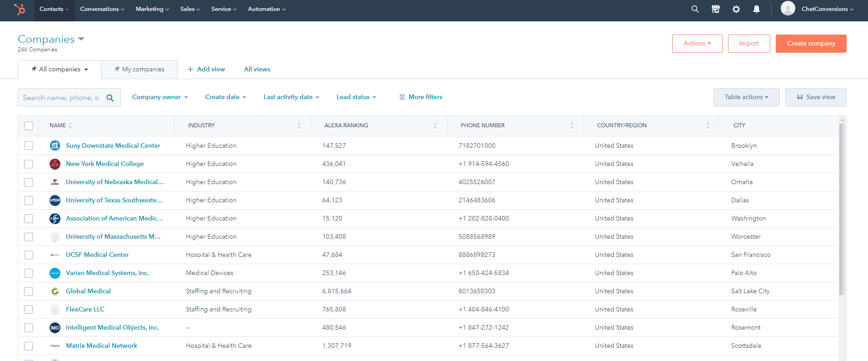The width and height of the screenshot is (868, 361).
Task: Click the pin icon on All companies tab
Action: (x=34, y=69)
